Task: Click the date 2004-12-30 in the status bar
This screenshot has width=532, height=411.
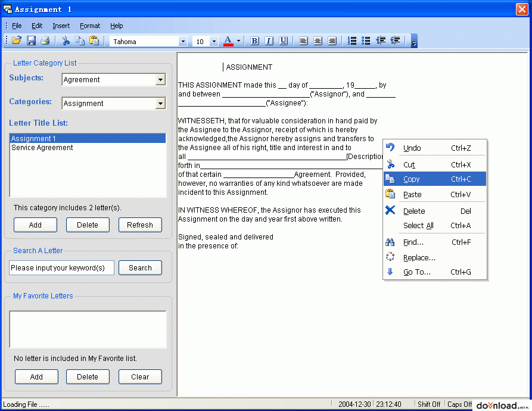Action: [354, 404]
